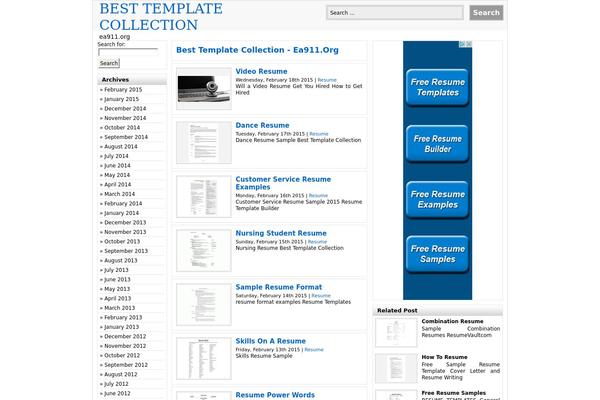Image resolution: width=600 pixels, height=400 pixels.
Task: Open the August 2014 archive
Action: click(121, 147)
